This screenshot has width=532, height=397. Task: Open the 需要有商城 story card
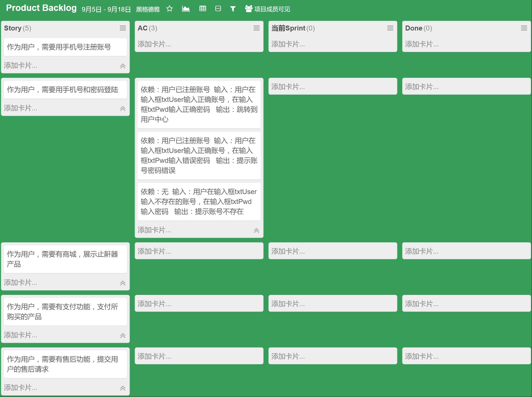click(65, 259)
